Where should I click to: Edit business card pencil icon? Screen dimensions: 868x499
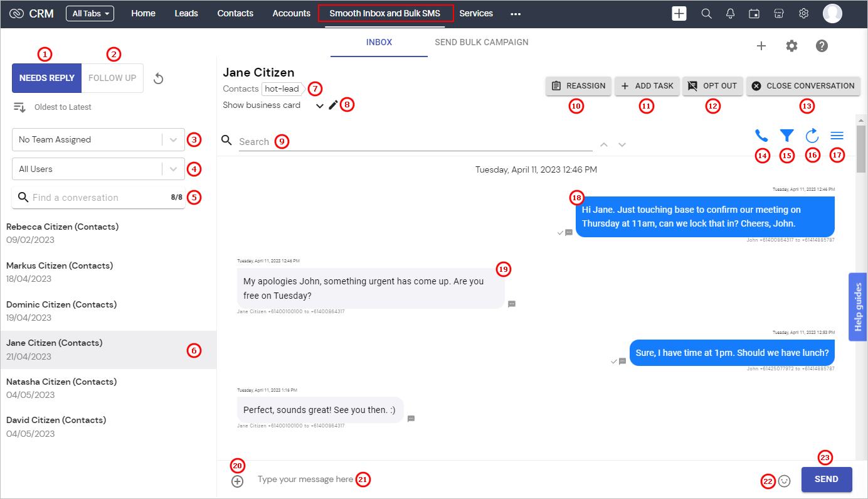(x=333, y=105)
